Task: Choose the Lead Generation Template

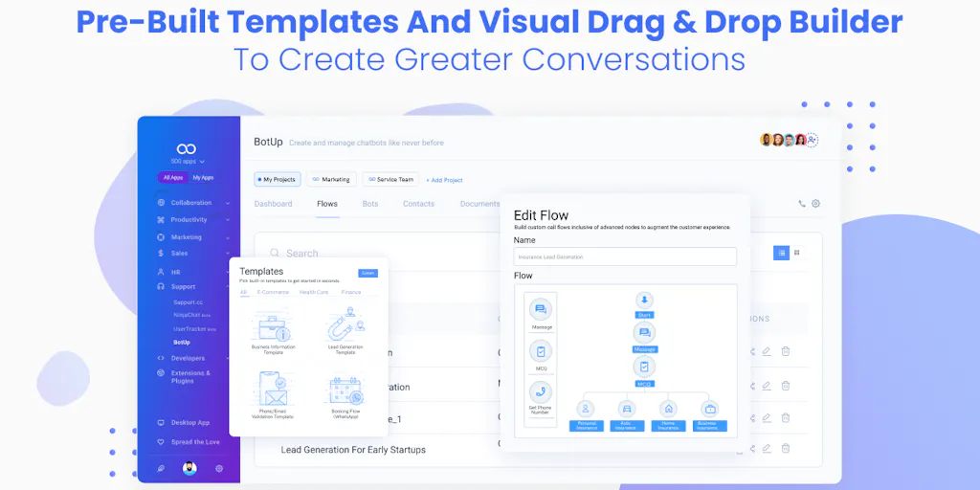Action: coord(346,332)
